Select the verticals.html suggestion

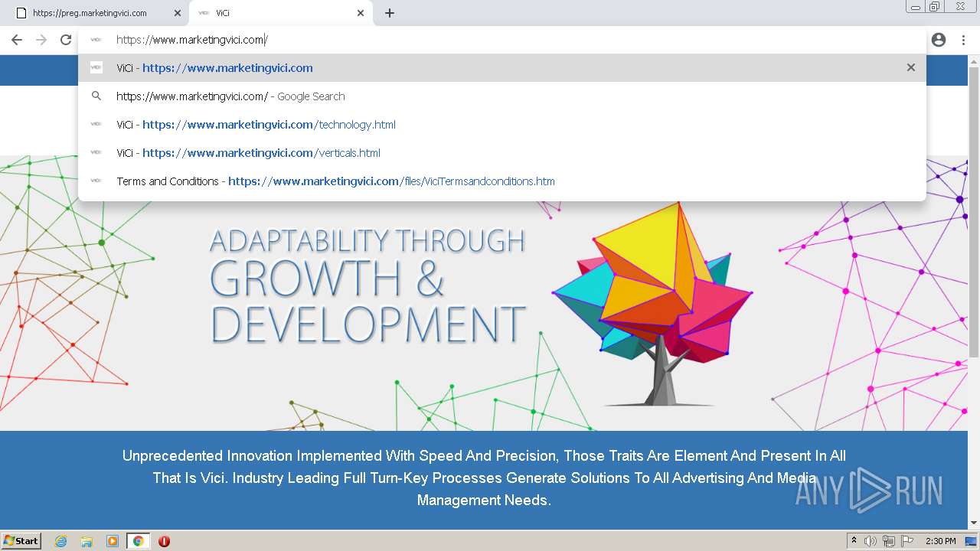(x=501, y=152)
